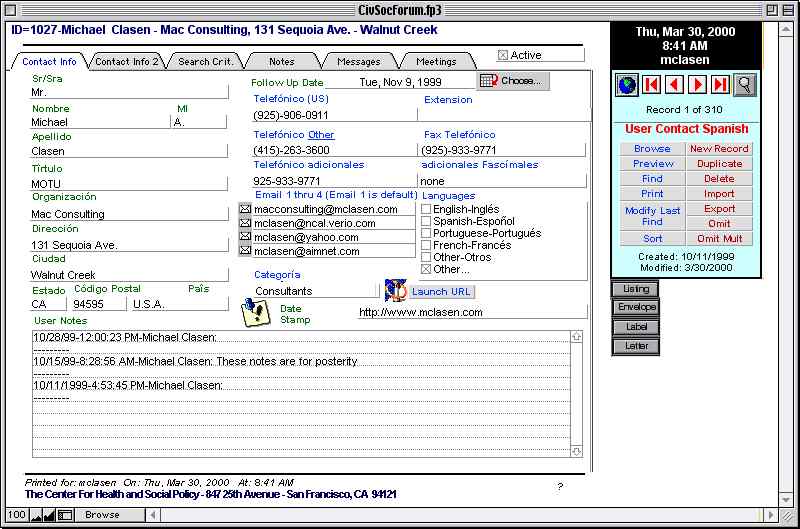Image resolution: width=800 pixels, height=529 pixels.
Task: Click envelope icon beside mclasen@yahoo.com
Action: [x=245, y=237]
